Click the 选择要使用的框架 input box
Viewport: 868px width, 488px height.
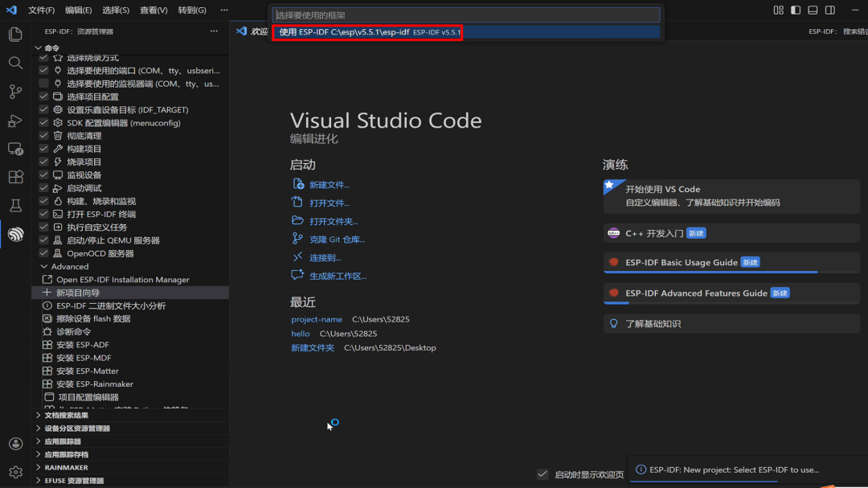click(x=466, y=15)
